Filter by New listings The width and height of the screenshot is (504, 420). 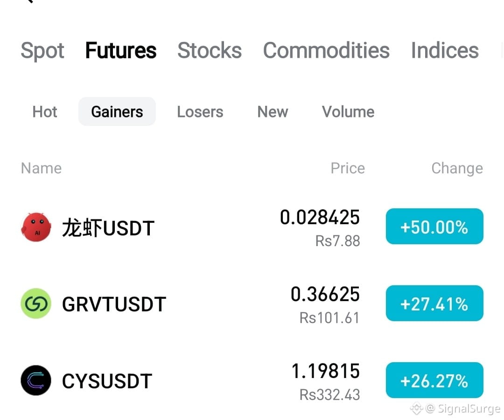tap(273, 112)
